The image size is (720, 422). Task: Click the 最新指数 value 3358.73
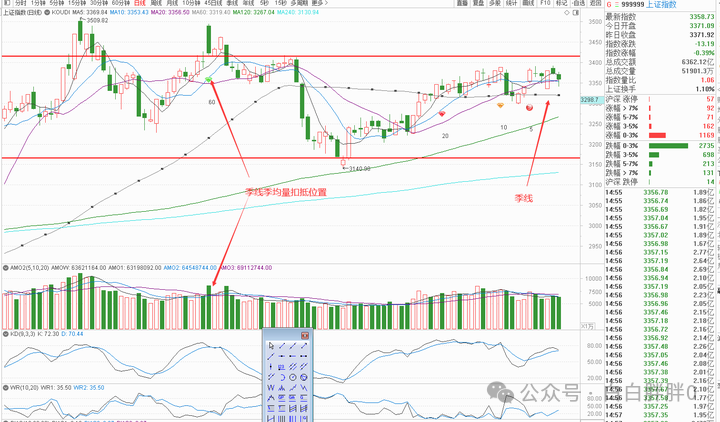(702, 17)
